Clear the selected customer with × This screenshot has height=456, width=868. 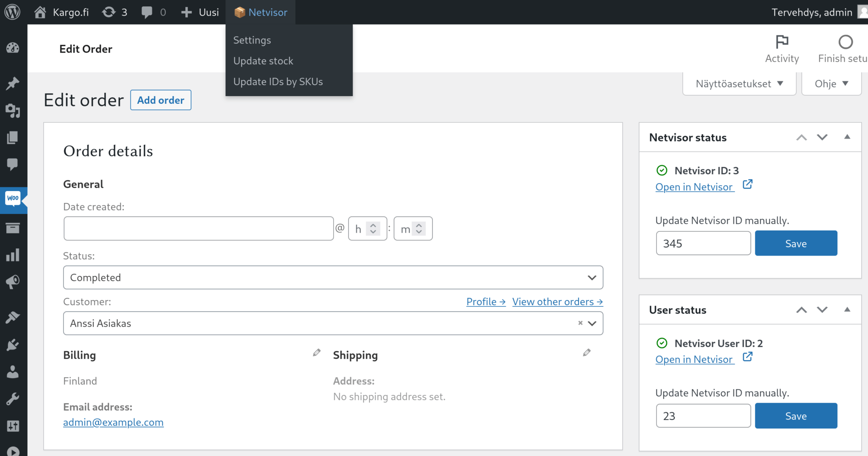click(580, 323)
